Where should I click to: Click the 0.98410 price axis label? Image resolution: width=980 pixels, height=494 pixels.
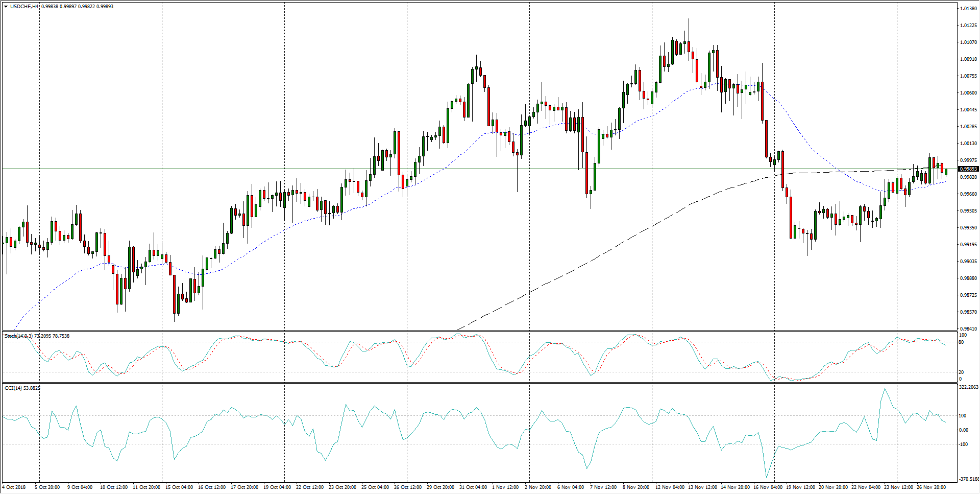[x=968, y=329]
